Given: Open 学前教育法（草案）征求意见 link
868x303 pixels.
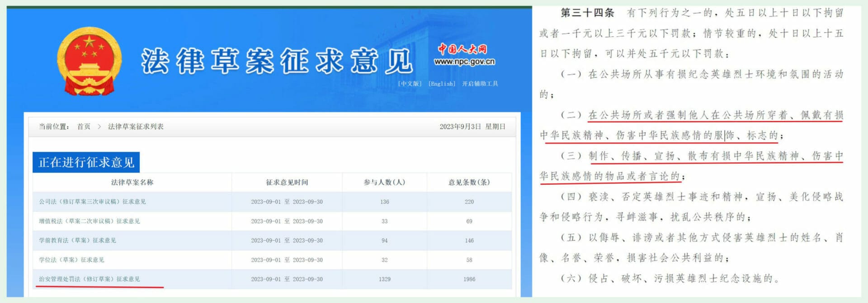Looking at the screenshot, I should 77,241.
